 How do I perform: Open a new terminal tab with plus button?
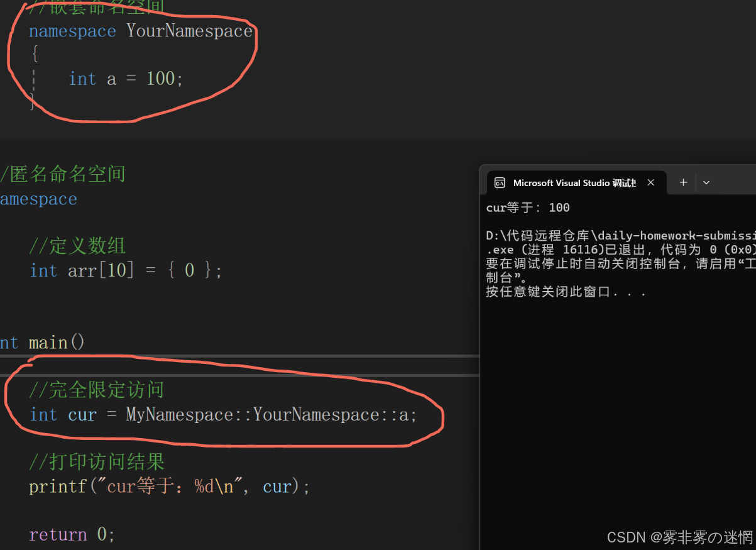tap(683, 183)
